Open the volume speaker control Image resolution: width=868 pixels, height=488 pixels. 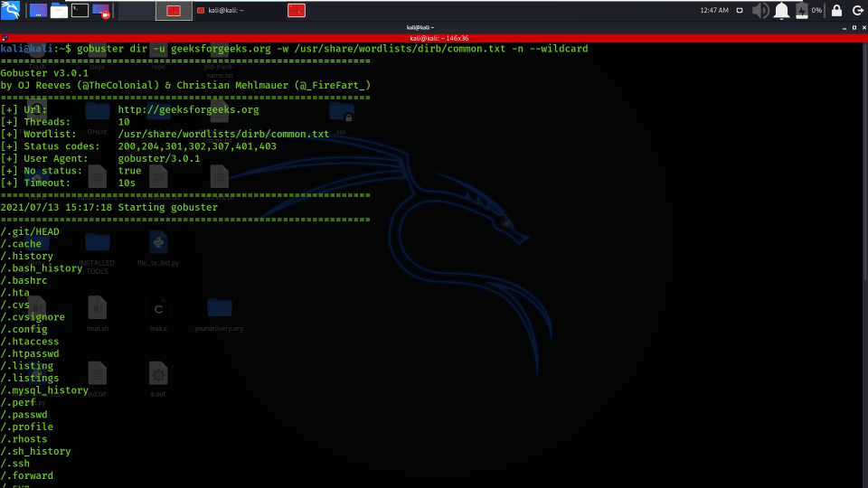coord(760,11)
